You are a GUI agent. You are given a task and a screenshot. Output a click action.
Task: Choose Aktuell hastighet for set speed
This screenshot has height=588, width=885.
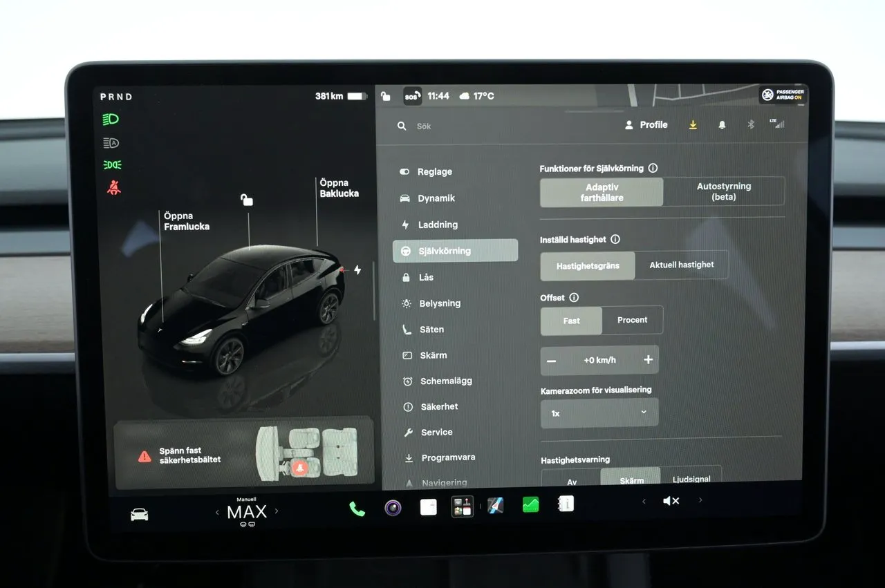[x=682, y=265]
